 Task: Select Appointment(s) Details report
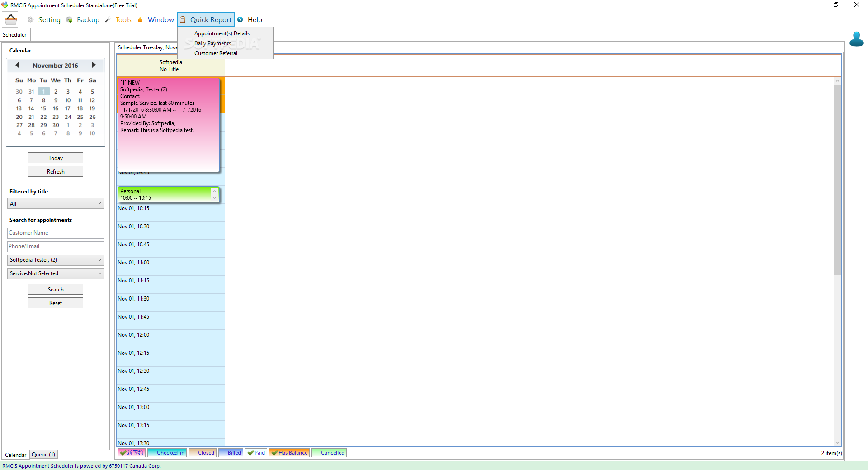coord(222,33)
